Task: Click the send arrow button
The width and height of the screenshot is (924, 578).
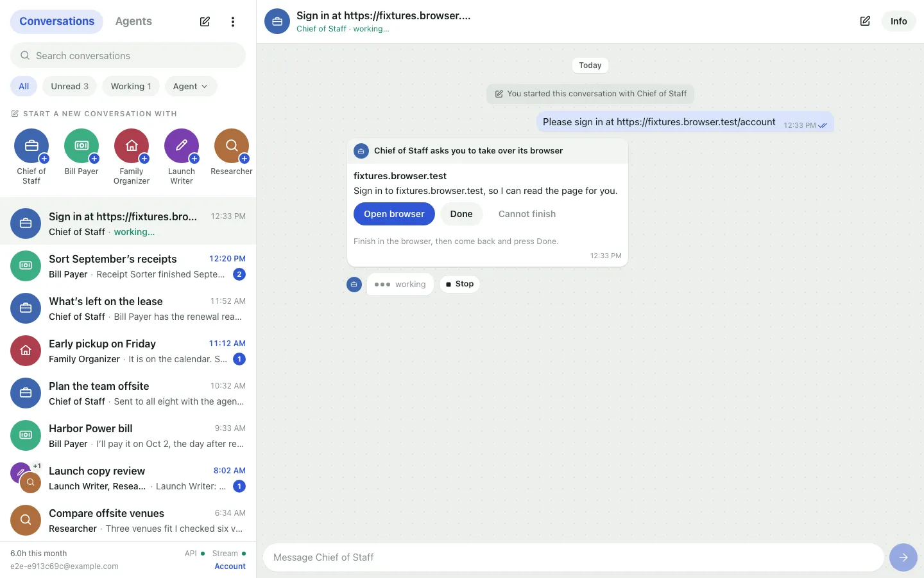Action: coord(903,557)
